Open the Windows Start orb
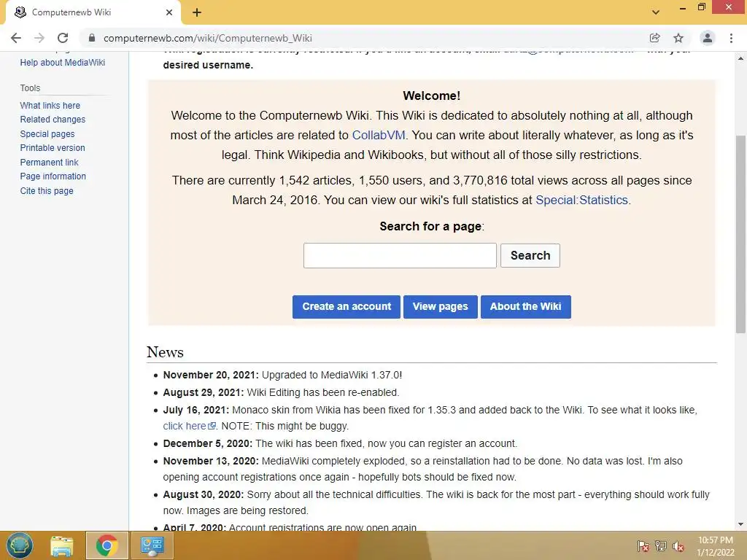The image size is (747, 560). pyautogui.click(x=20, y=545)
